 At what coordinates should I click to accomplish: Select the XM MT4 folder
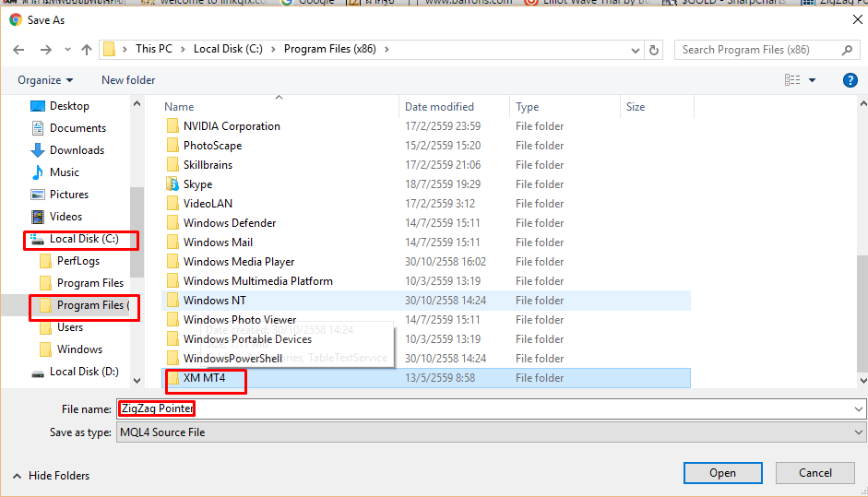tap(204, 378)
